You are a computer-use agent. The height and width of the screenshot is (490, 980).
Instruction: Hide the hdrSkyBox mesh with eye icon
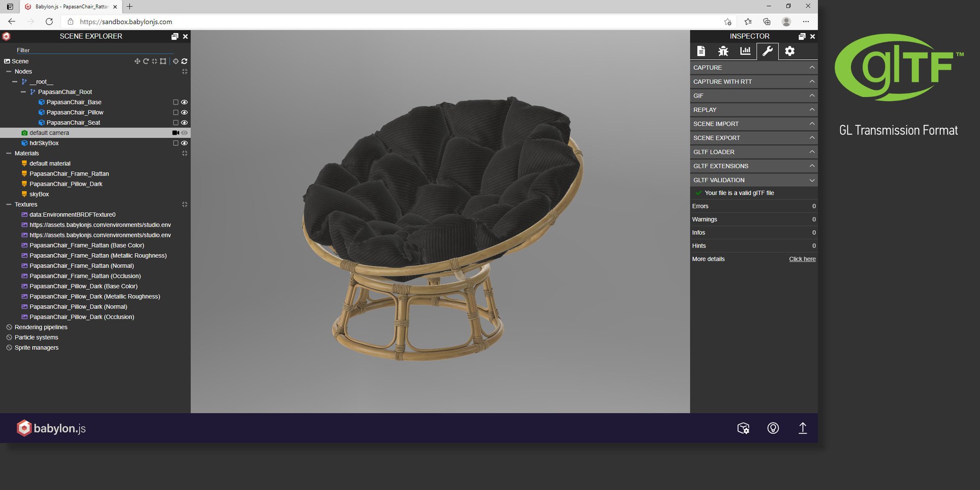click(x=184, y=143)
